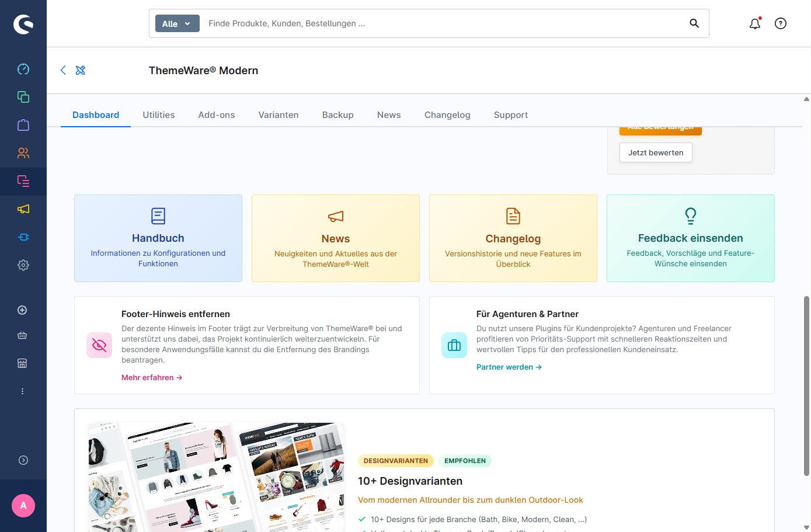Switch to the News tab
Image resolution: width=811 pixels, height=532 pixels.
389,115
